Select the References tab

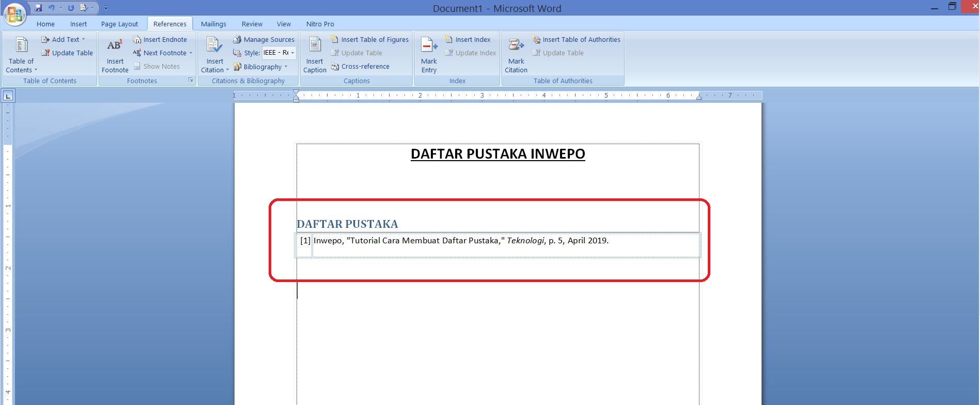pos(170,24)
